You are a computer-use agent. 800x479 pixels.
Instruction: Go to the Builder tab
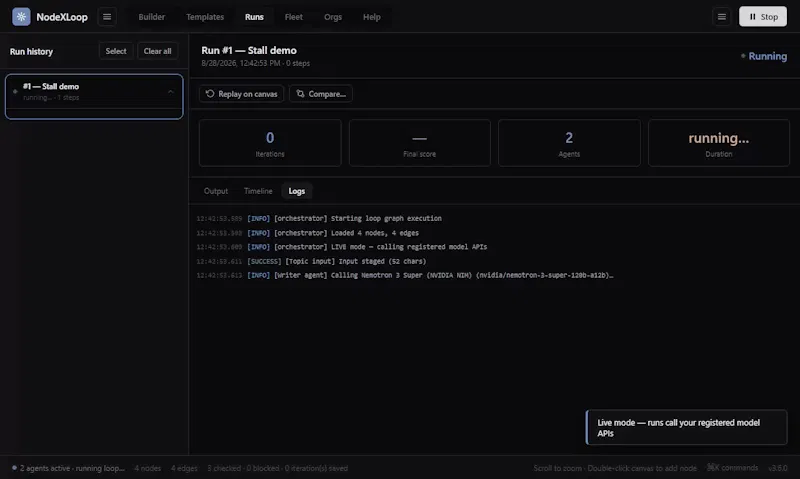tap(152, 17)
